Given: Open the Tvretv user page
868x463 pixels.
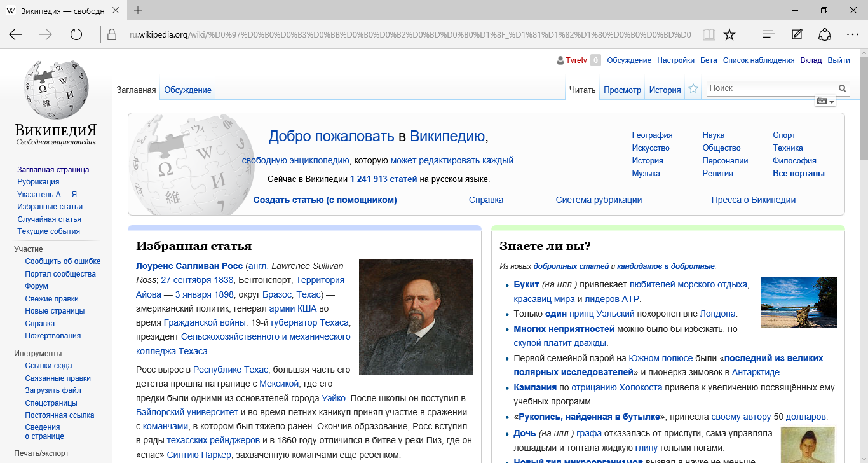Looking at the screenshot, I should [576, 60].
